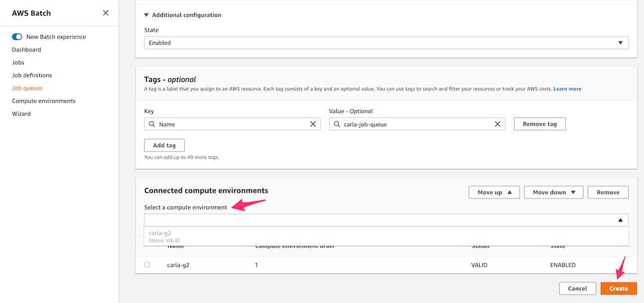Screen dimensions: 644x303
Task: Create the job queue
Action: pos(618,289)
